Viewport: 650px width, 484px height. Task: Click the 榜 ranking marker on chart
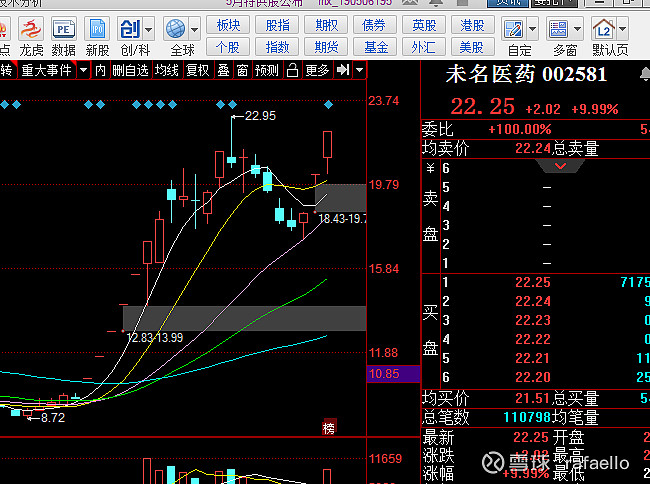(x=329, y=428)
